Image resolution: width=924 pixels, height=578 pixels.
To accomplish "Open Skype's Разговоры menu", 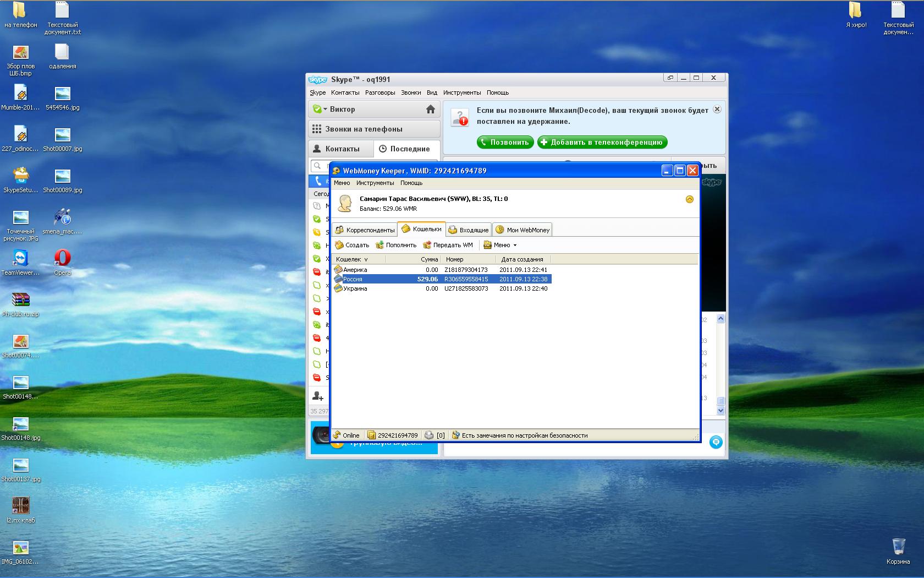I will [x=380, y=92].
